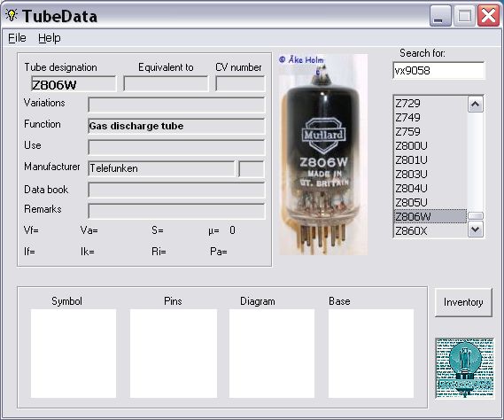Select Z803U in the tube list

[x=430, y=174]
